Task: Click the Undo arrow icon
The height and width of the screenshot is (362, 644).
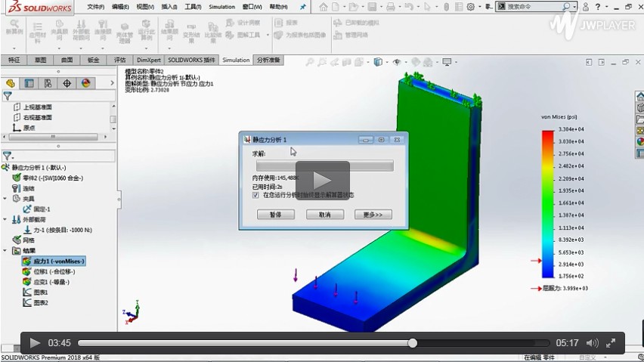Action: point(408,7)
